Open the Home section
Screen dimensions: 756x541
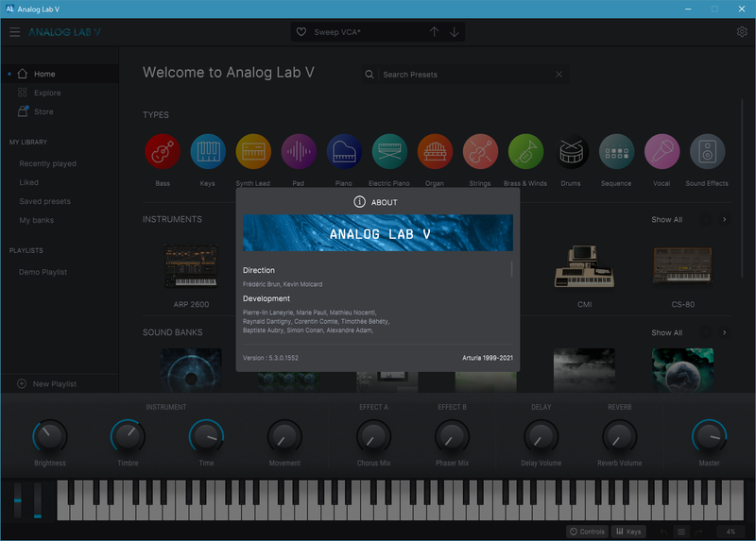(60, 74)
